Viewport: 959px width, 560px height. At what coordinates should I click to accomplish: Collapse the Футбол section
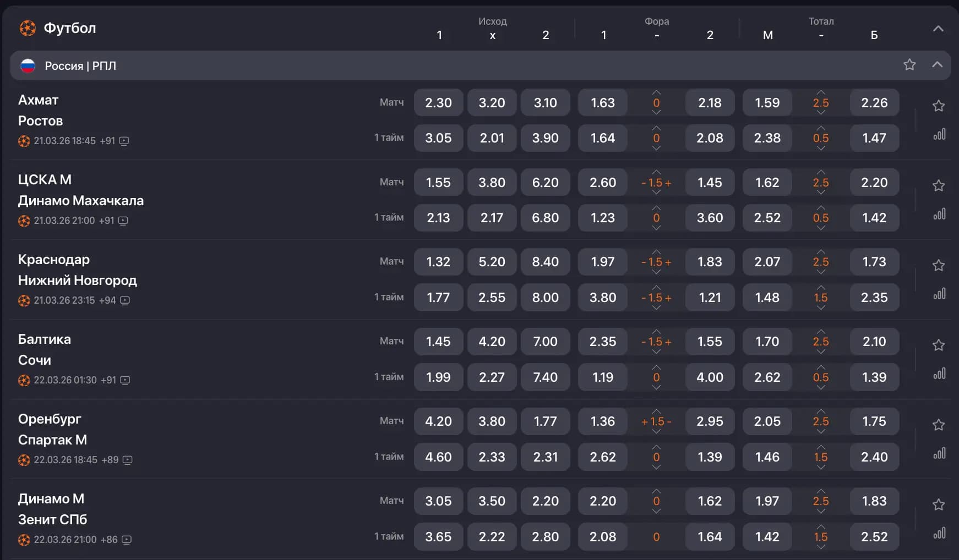point(938,29)
